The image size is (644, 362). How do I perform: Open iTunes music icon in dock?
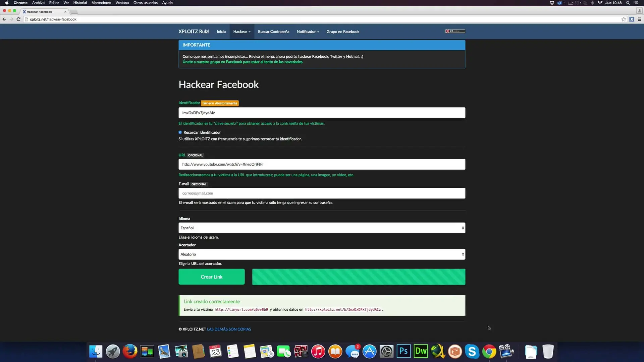tap(318, 351)
